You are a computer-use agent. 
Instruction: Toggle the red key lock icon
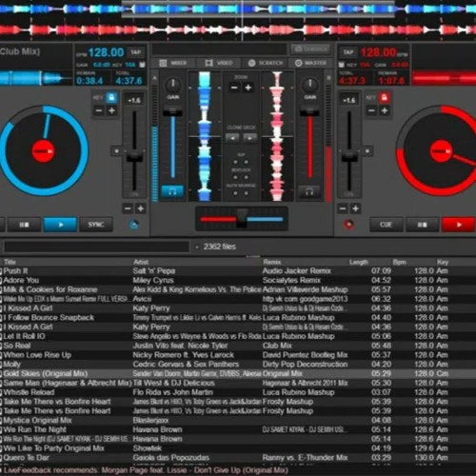(384, 98)
